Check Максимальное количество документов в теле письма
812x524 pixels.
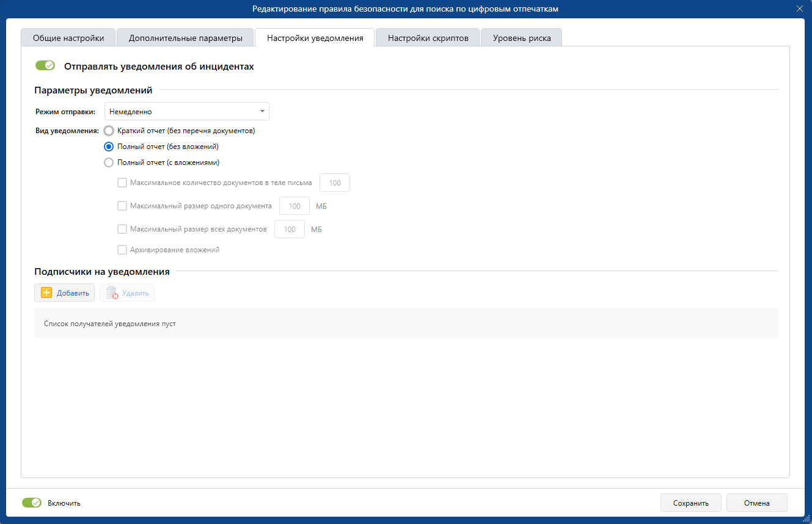(122, 183)
